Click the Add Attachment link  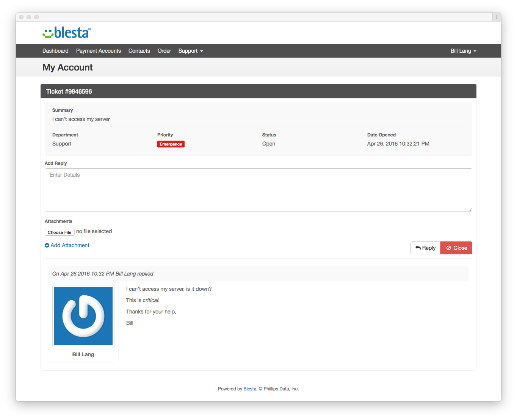click(70, 245)
